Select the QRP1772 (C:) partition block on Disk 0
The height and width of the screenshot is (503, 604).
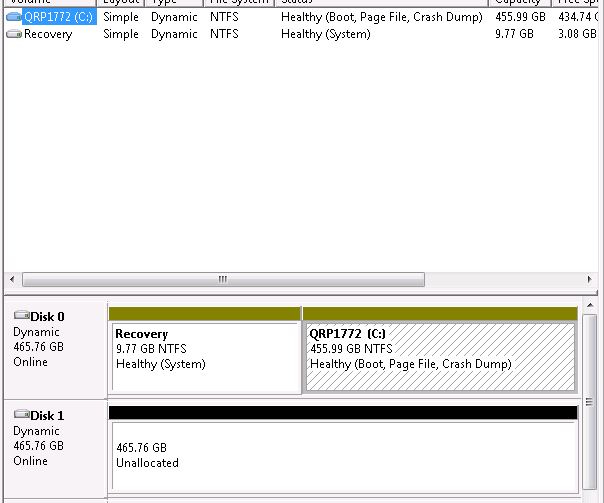pos(440,356)
